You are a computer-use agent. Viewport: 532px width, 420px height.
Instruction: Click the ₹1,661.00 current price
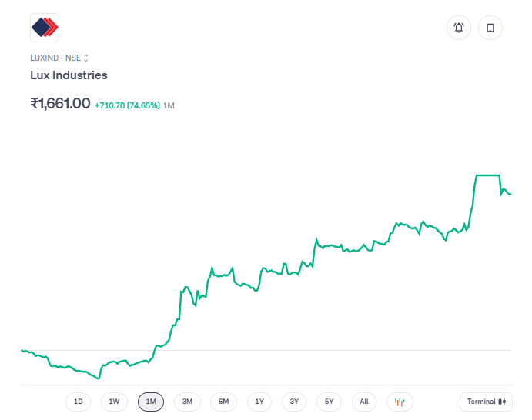point(60,103)
